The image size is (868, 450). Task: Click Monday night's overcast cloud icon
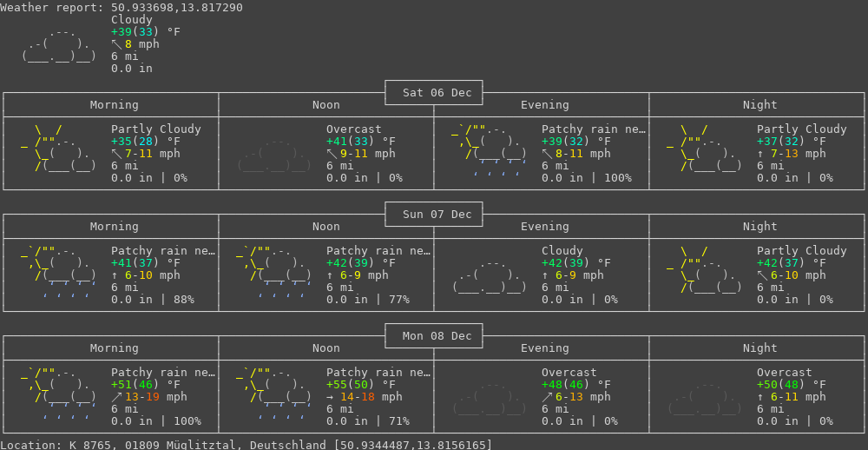click(705, 398)
